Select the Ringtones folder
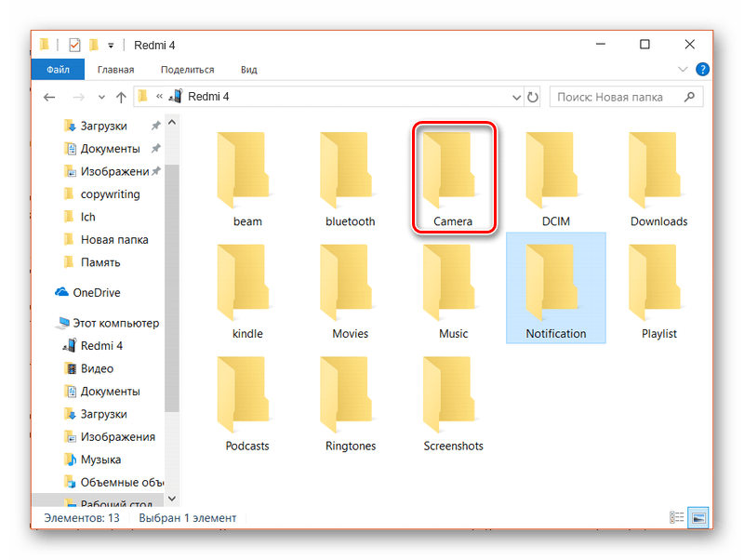Viewport: 744px width, 560px height. point(351,405)
